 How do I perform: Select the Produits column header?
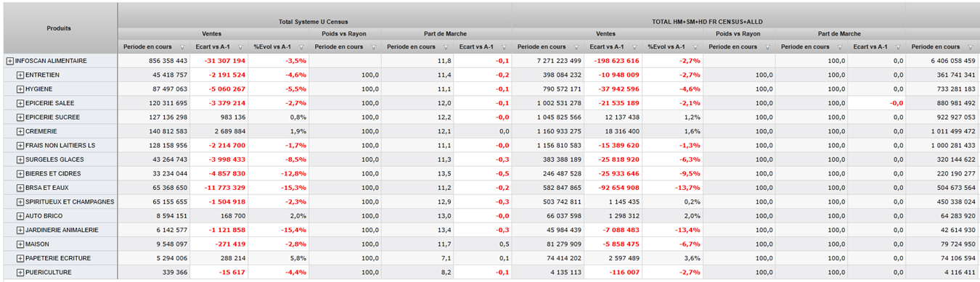[60, 28]
